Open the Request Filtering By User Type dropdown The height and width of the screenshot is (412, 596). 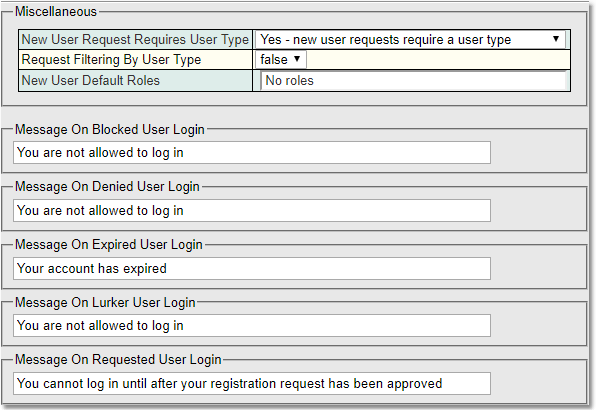281,59
